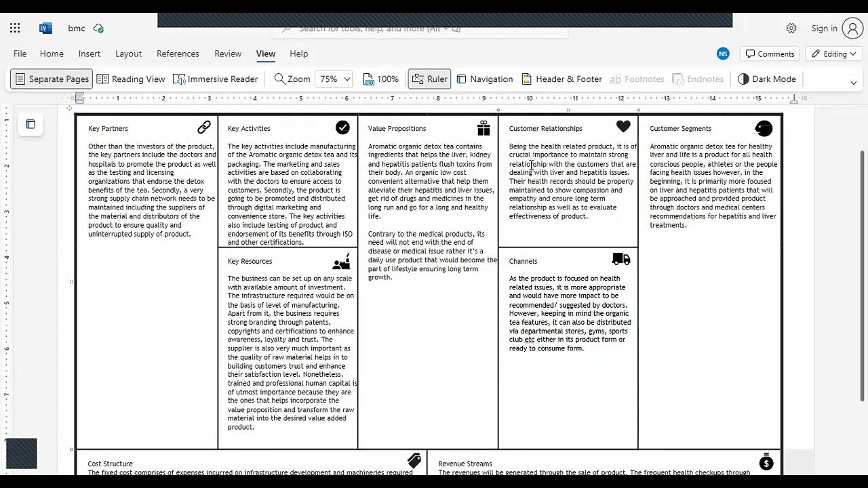Open Header & Footer
Image resolution: width=868 pixels, height=488 pixels.
[561, 79]
